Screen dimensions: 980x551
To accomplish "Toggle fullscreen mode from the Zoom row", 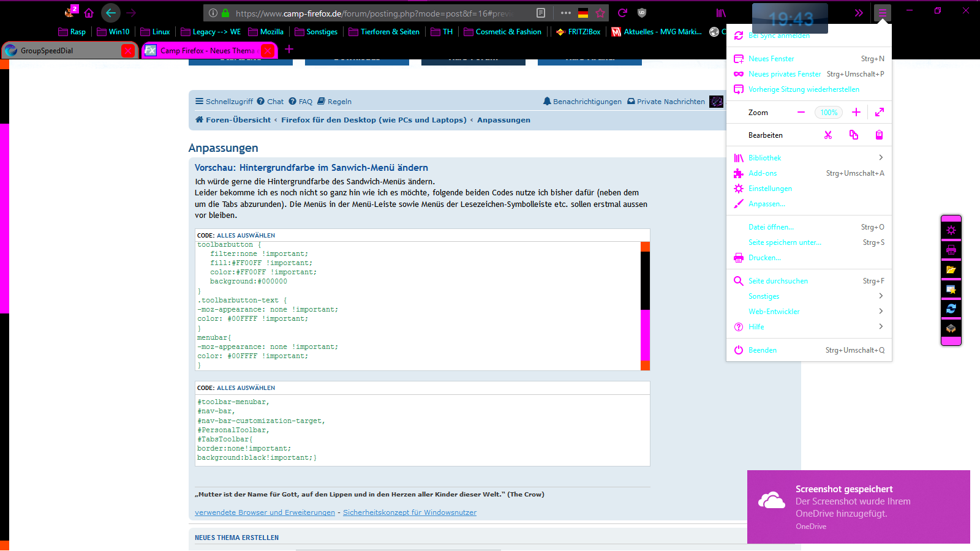I will (880, 112).
